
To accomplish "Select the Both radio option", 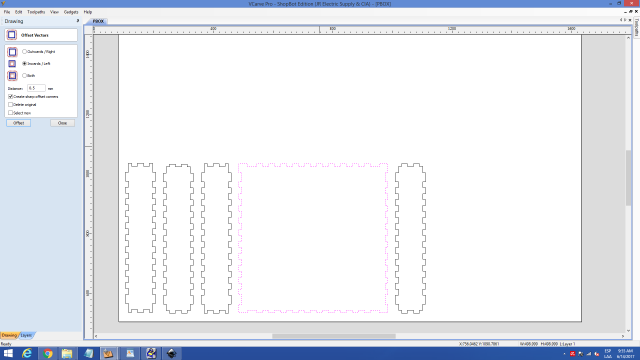I will click(24, 76).
